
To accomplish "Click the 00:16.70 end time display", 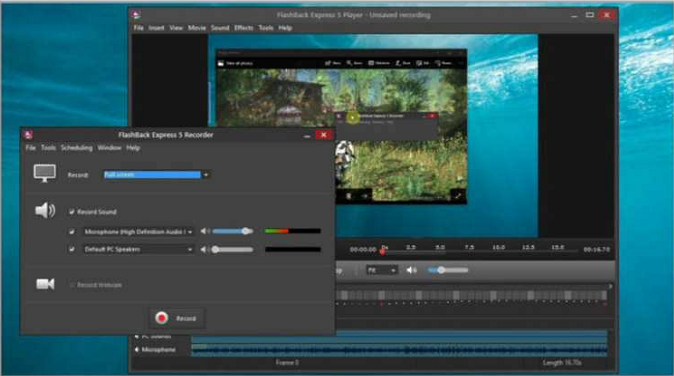I will pos(597,249).
